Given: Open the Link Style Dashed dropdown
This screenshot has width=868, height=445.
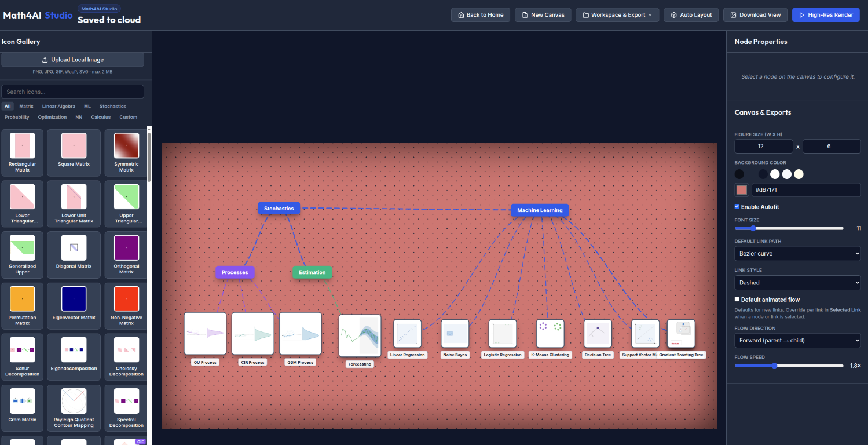Looking at the screenshot, I should pyautogui.click(x=797, y=283).
